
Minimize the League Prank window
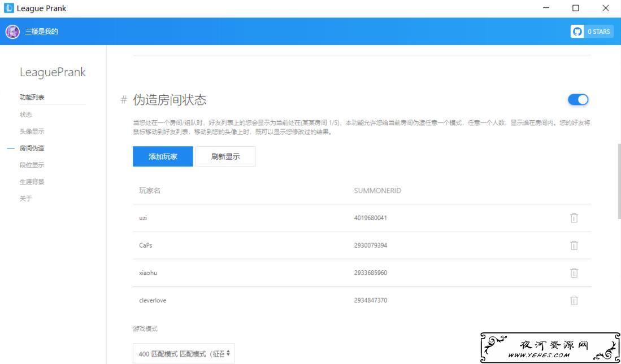[x=546, y=8]
